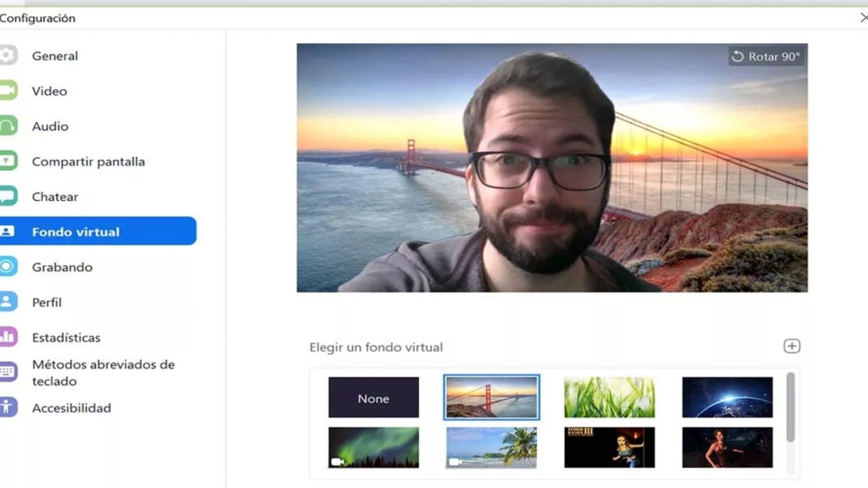
Task: Click the General settings gear icon
Action: (7, 55)
